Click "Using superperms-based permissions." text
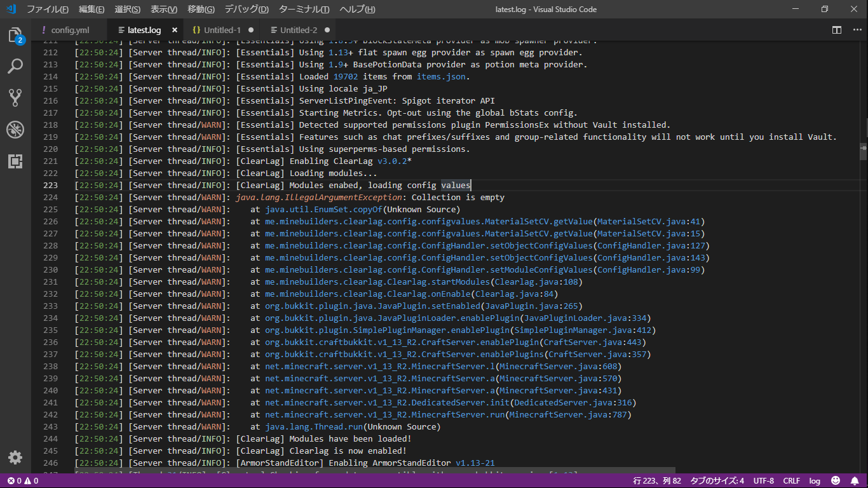868x488 pixels. tap(384, 149)
